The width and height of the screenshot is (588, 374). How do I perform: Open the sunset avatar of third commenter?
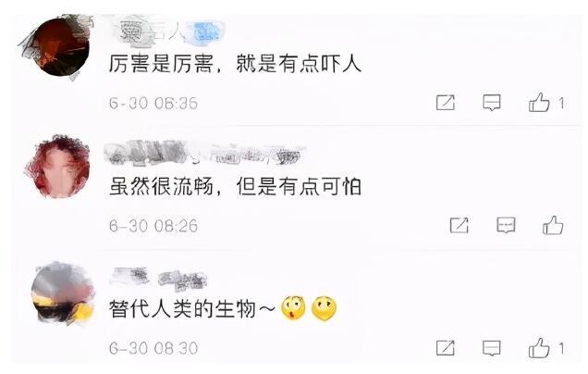pyautogui.click(x=63, y=293)
